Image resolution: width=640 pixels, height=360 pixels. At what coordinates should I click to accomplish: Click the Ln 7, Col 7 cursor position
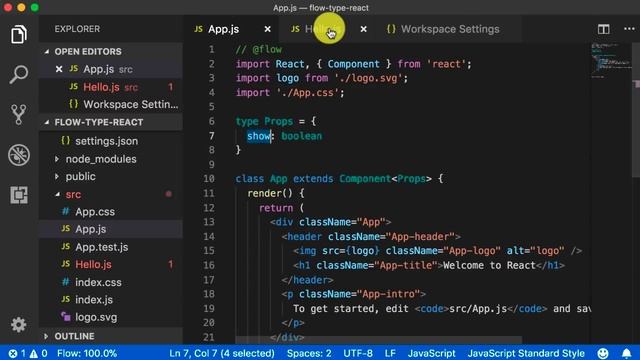point(222,353)
